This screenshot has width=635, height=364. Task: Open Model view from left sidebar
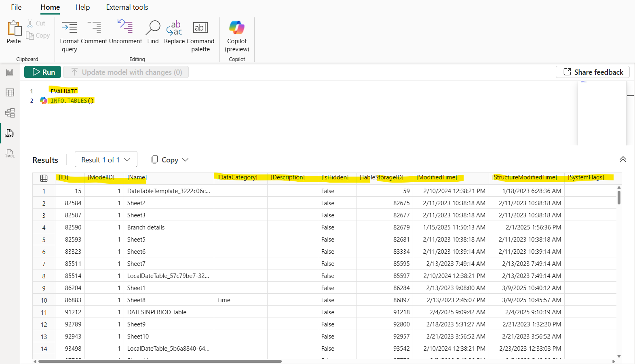10,113
